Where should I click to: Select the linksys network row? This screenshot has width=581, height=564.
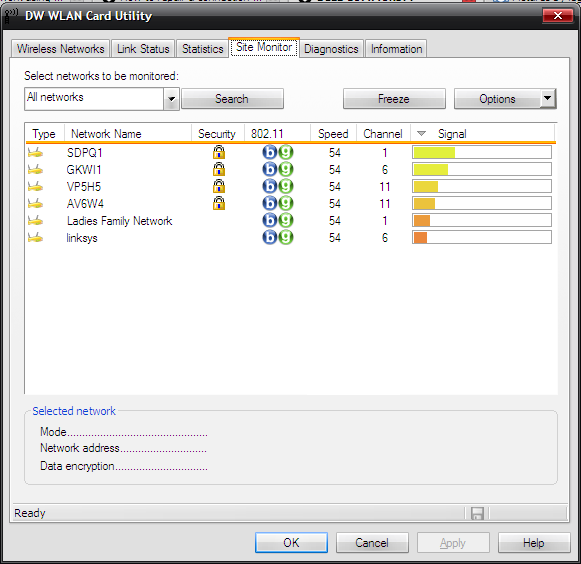pyautogui.click(x=290, y=238)
